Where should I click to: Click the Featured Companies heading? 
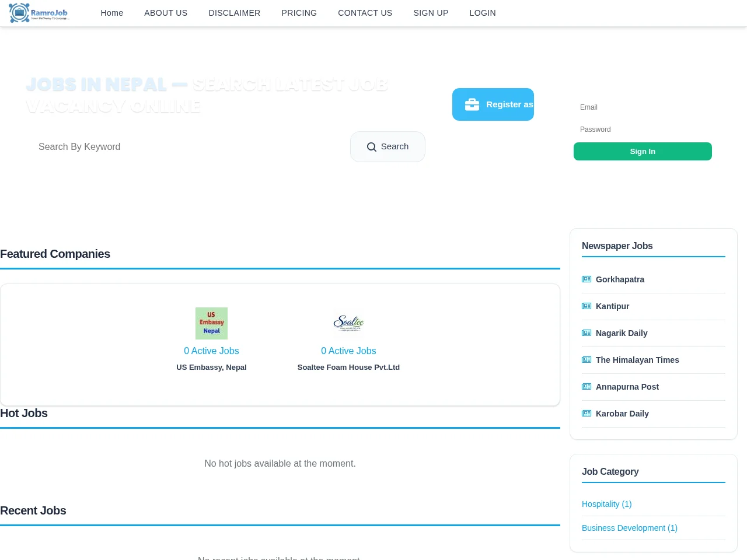55,254
